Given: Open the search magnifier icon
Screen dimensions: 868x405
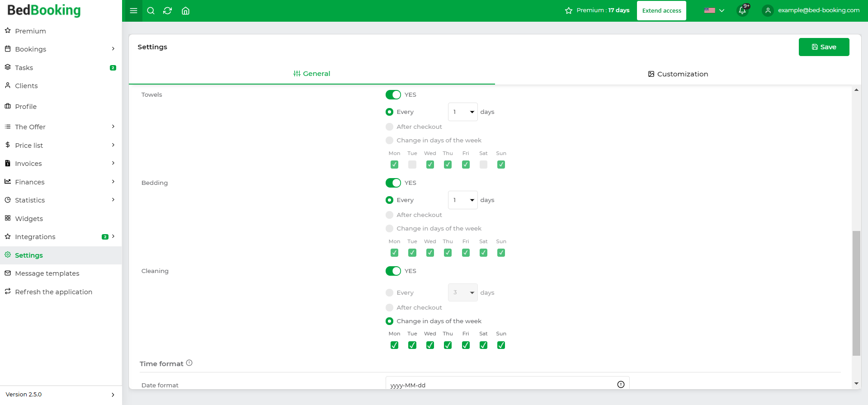Looking at the screenshot, I should click(151, 11).
